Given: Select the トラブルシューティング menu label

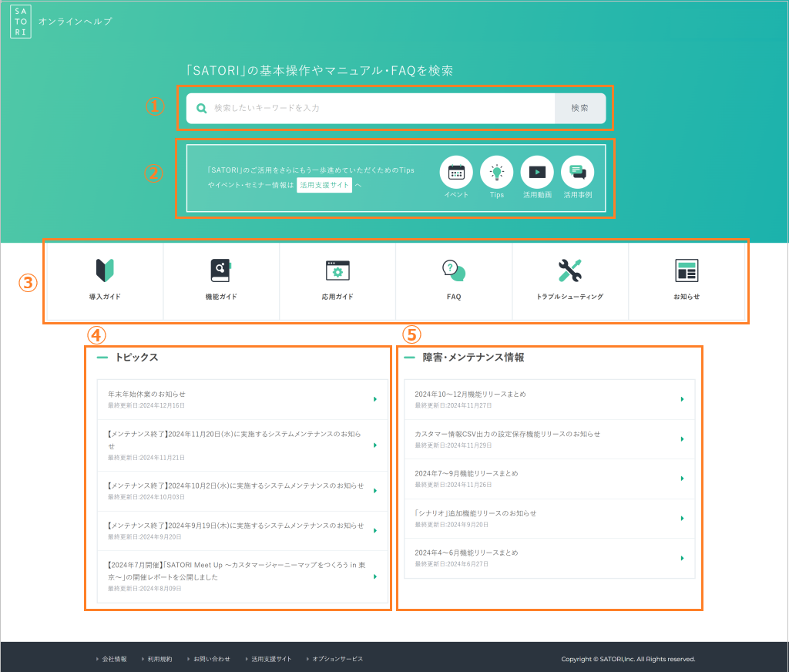Looking at the screenshot, I should [570, 297].
